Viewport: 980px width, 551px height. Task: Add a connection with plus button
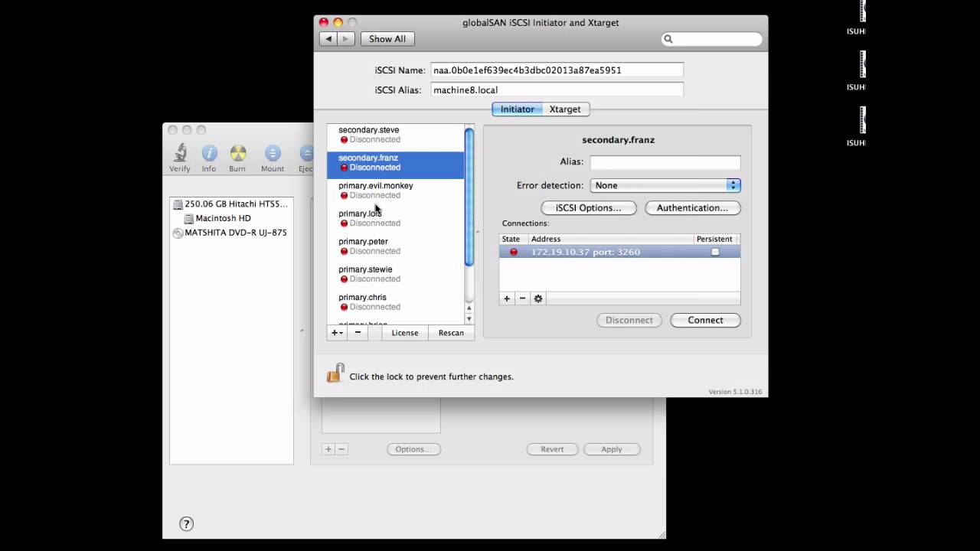point(507,298)
